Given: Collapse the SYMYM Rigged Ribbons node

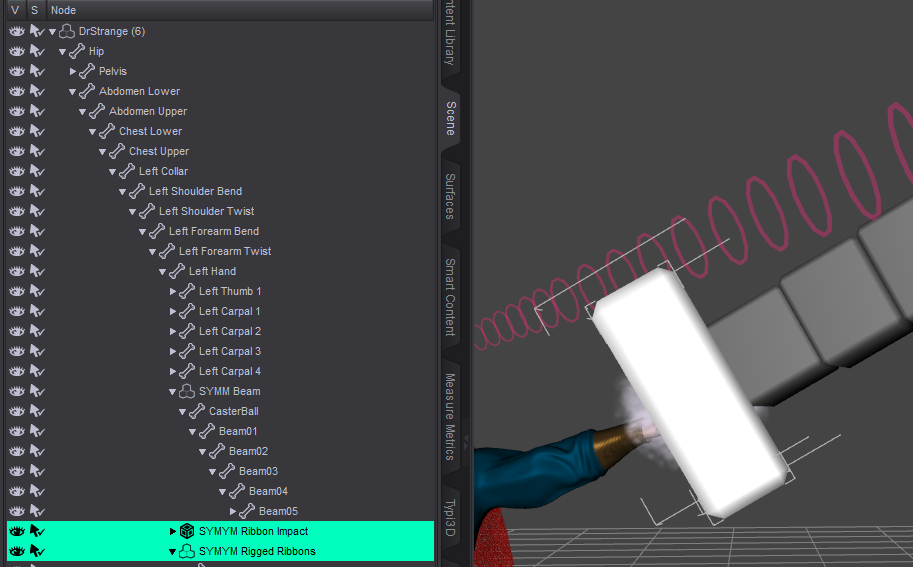Looking at the screenshot, I should pos(172,551).
